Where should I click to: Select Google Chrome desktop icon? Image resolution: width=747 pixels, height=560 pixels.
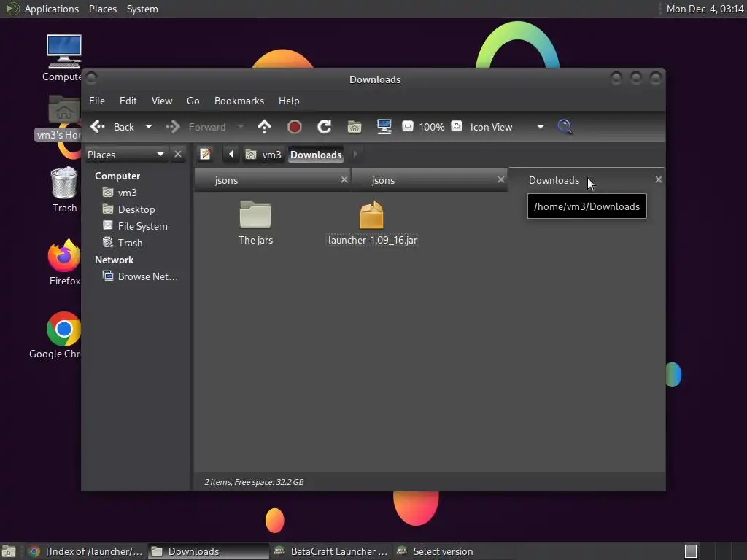click(55, 335)
